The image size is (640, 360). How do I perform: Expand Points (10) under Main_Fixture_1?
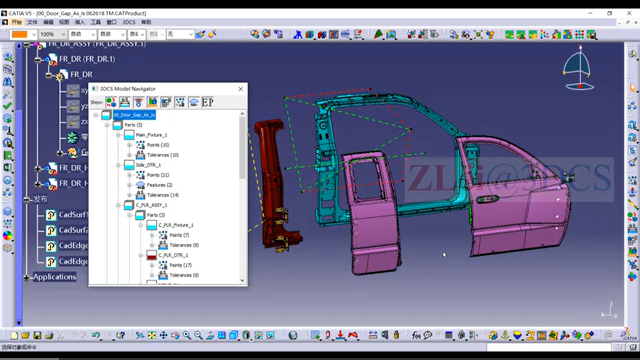coord(129,145)
